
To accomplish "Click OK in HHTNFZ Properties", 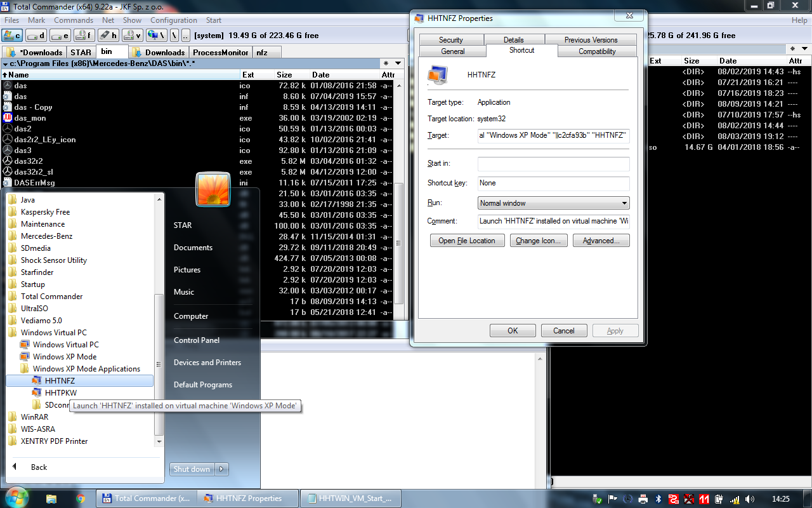I will (513, 331).
